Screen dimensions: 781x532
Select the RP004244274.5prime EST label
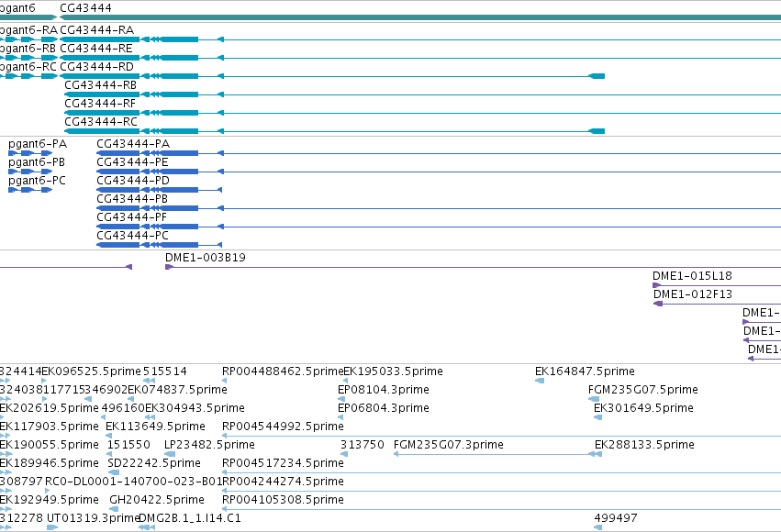[x=283, y=482]
